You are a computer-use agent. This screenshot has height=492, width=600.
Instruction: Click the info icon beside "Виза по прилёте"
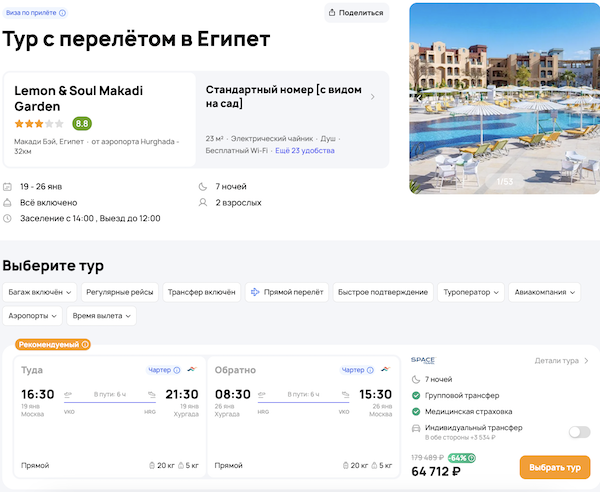pos(63,13)
